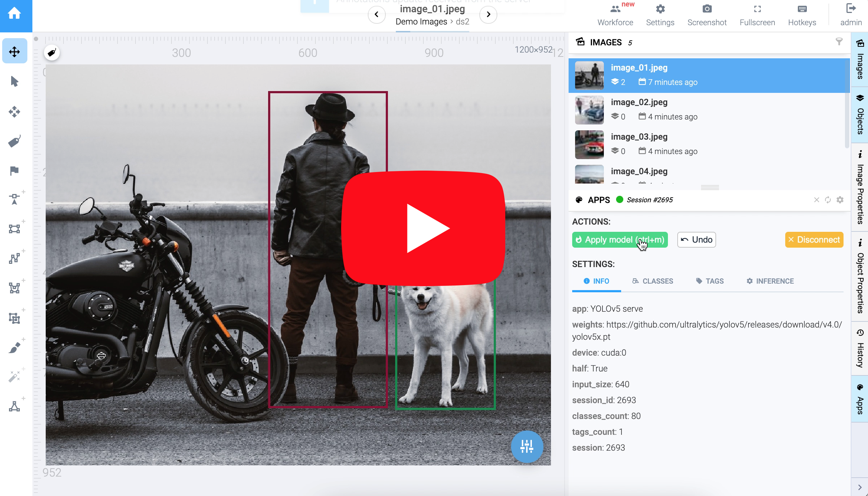Screen dimensions: 868x496
Task: Play the YouTube video overlay
Action: [x=423, y=228]
